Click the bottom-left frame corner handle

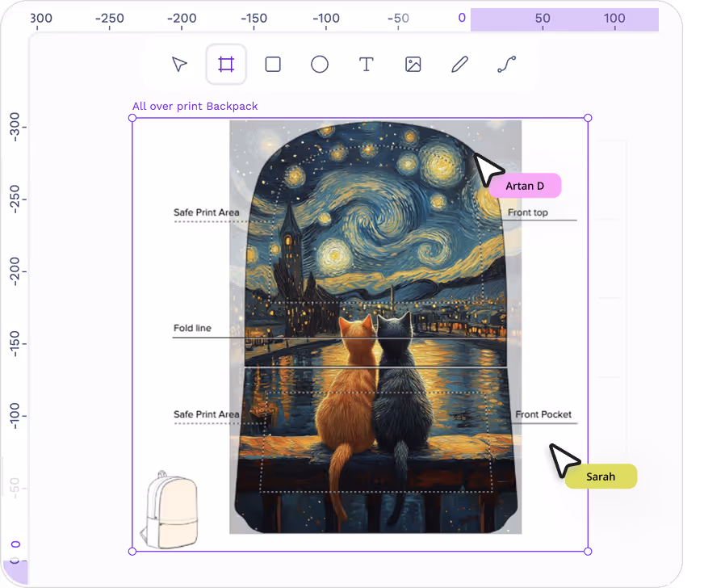[x=132, y=551]
